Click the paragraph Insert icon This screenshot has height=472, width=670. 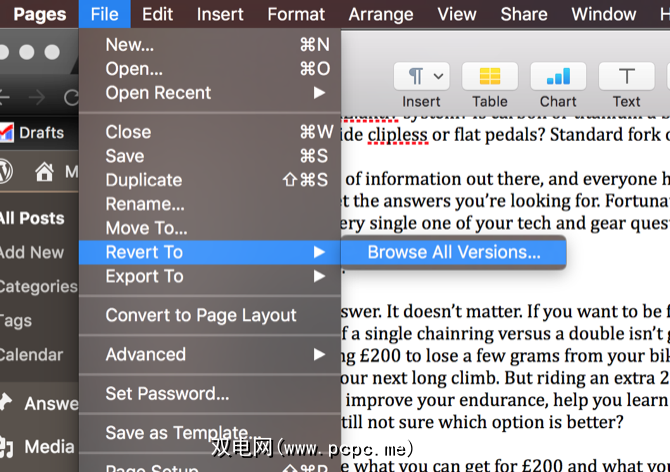[x=415, y=76]
